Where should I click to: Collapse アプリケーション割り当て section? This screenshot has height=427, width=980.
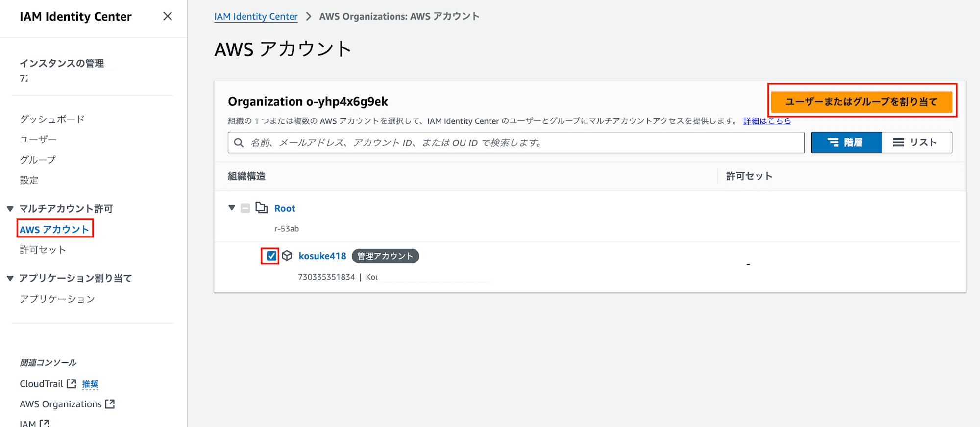(10, 278)
